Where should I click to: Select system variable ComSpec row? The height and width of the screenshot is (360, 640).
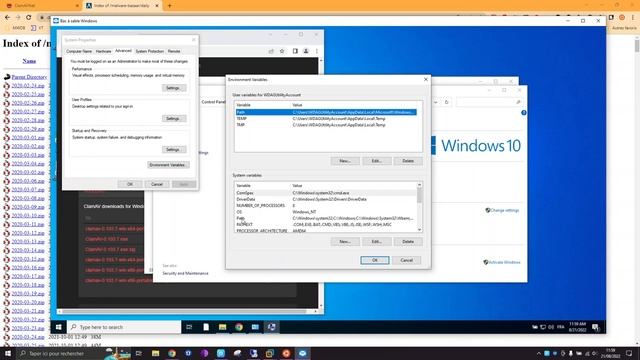coord(326,193)
